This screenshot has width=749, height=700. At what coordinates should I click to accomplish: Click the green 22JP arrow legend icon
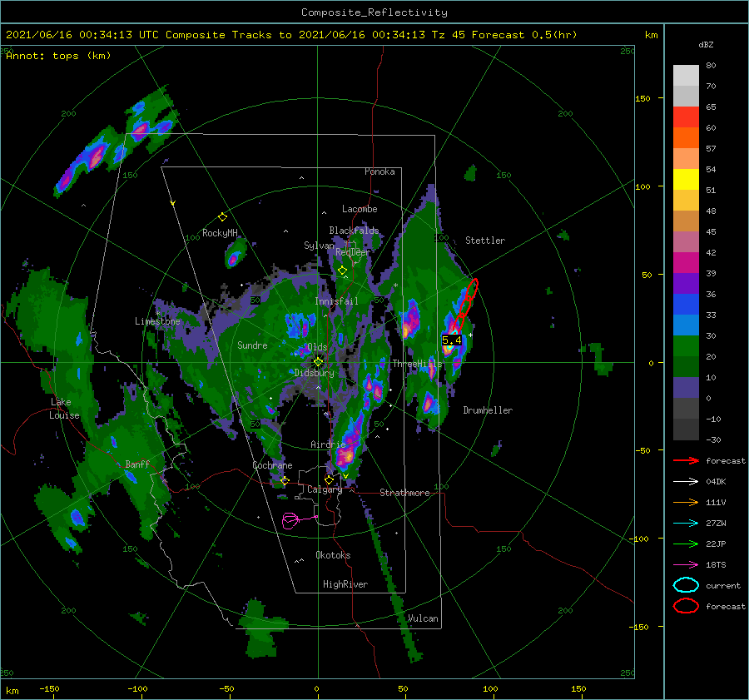click(x=686, y=544)
